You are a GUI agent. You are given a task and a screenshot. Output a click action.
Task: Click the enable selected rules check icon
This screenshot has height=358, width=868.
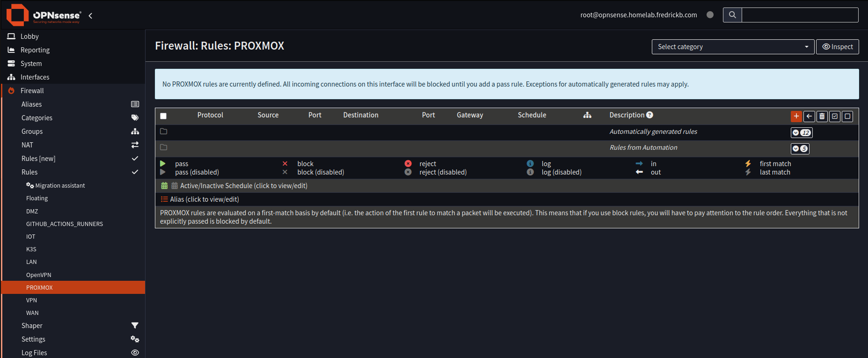point(835,116)
